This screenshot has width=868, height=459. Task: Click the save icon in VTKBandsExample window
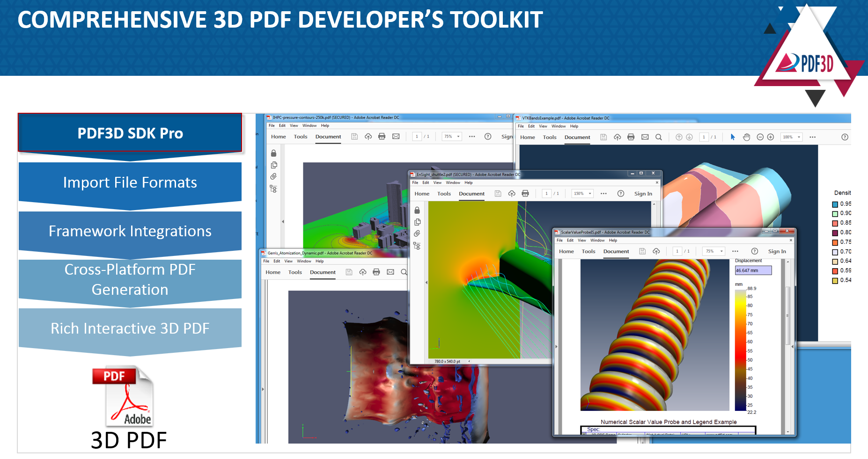(603, 137)
